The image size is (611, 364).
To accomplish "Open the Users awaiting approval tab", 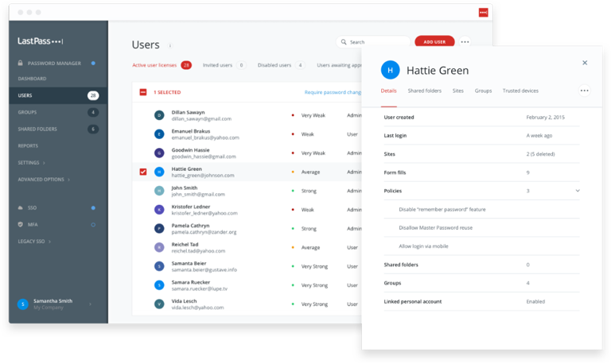I will [339, 65].
